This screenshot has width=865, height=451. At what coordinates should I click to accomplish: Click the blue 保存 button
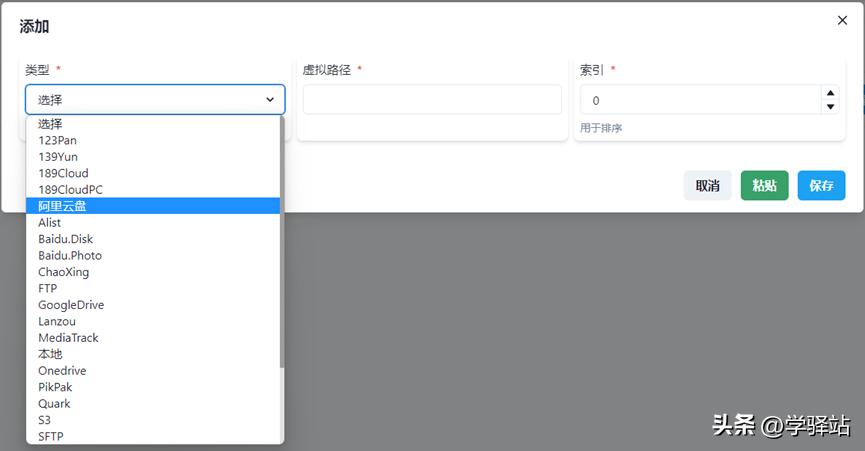pyautogui.click(x=821, y=186)
